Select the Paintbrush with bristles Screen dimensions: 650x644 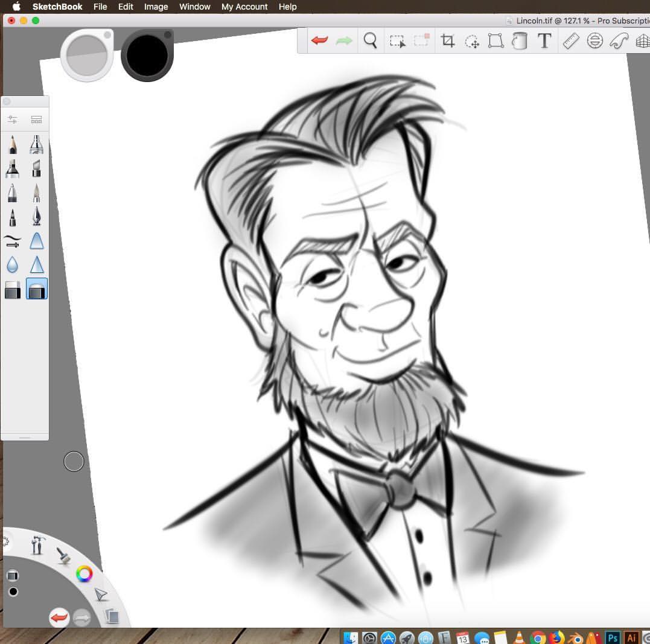(x=36, y=193)
